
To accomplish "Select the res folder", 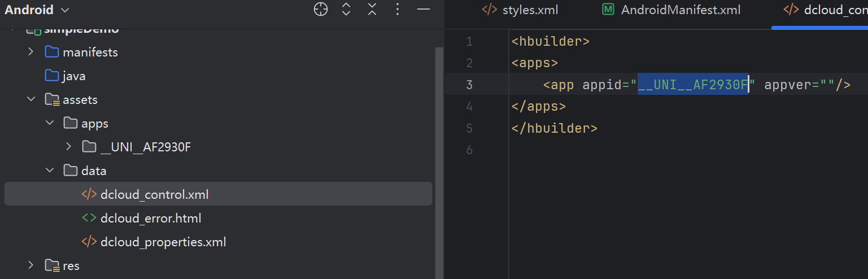I will click(71, 265).
